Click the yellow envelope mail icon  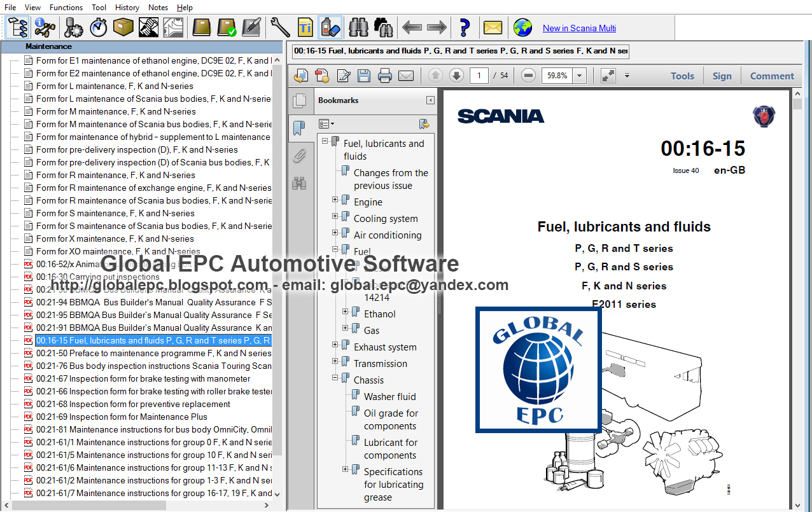[x=493, y=28]
